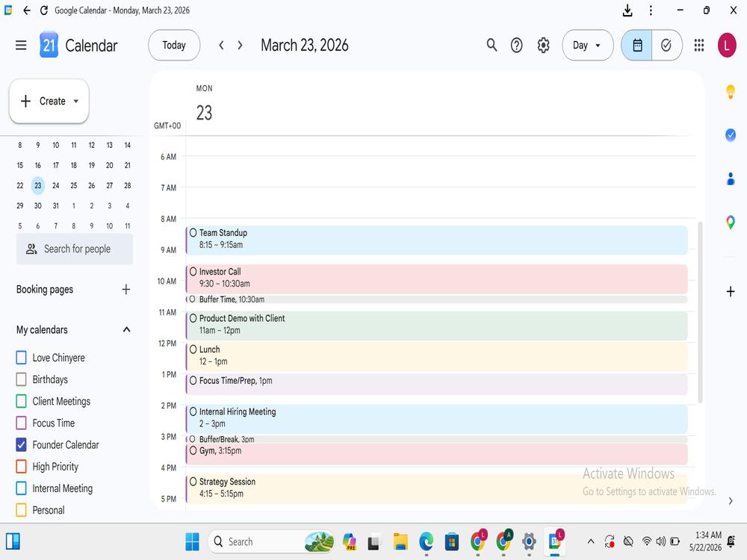Screen dimensions: 747x560
Task: Enable the Focus Time calendar checkbox
Action: [x=21, y=423]
